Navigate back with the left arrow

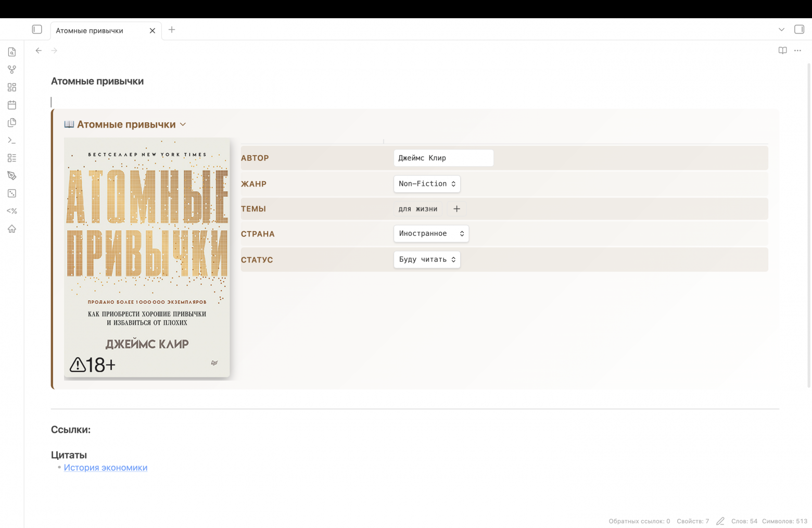pos(39,51)
